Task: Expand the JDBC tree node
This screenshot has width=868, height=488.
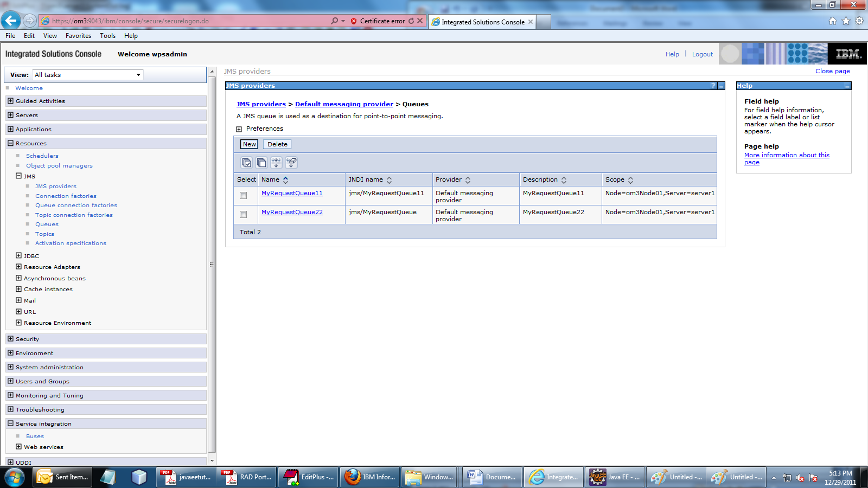Action: (18, 255)
